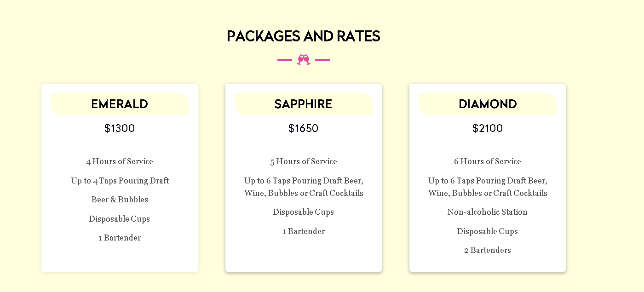Click Disposable Cups in the Emerald card
644x292 pixels.
click(120, 219)
